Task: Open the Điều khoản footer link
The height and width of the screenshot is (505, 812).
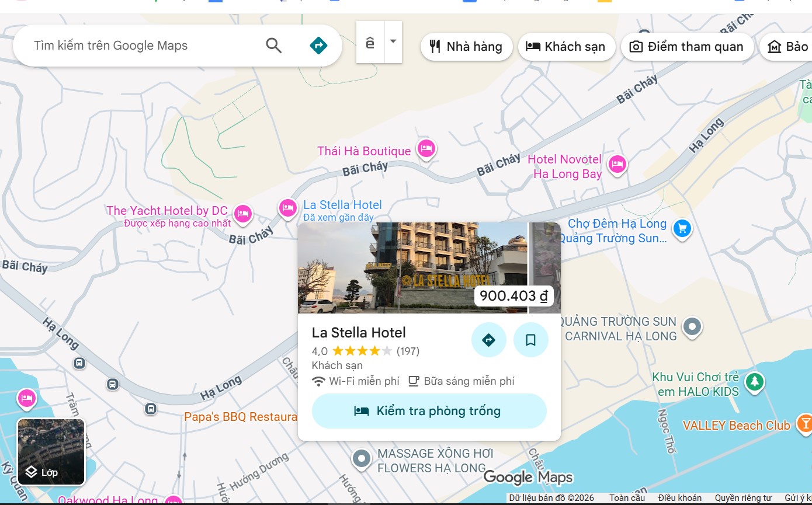Action: [x=680, y=498]
